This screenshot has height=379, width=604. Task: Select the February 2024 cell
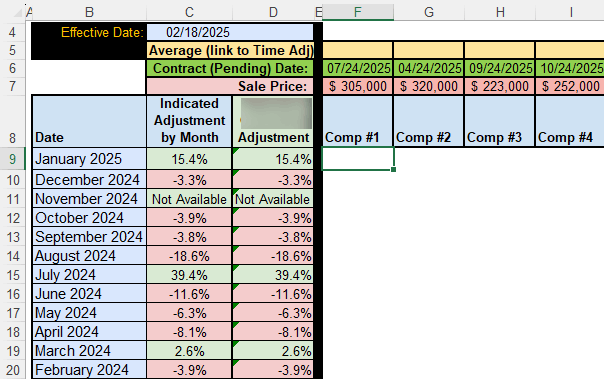pos(89,370)
